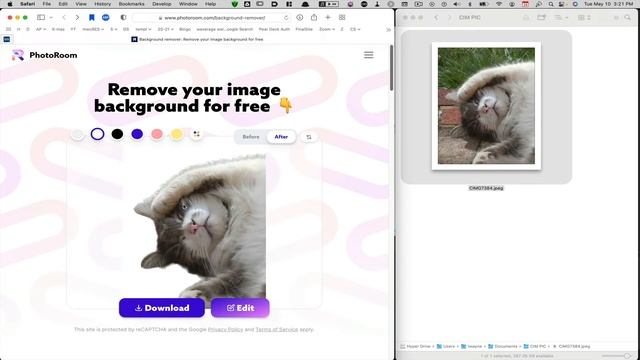Open the AP favorites folder dropdown
Screen dimensions: 640x360
click(40, 29)
